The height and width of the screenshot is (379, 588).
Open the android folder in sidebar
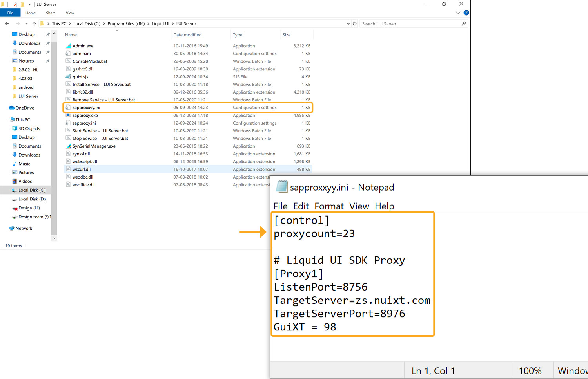(x=26, y=87)
